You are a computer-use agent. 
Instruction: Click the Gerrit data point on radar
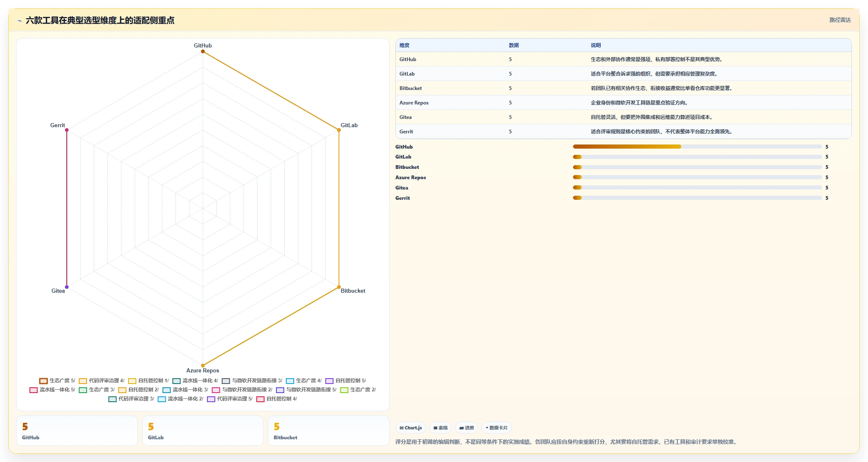click(67, 130)
